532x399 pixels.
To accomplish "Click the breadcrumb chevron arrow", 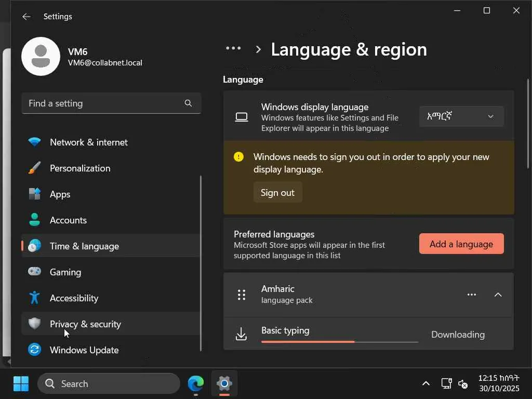I will [x=258, y=49].
